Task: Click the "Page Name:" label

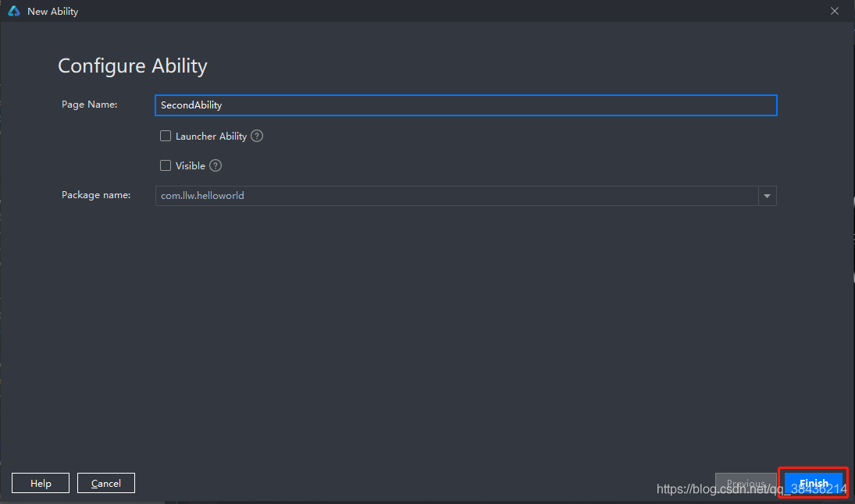Action: (89, 105)
